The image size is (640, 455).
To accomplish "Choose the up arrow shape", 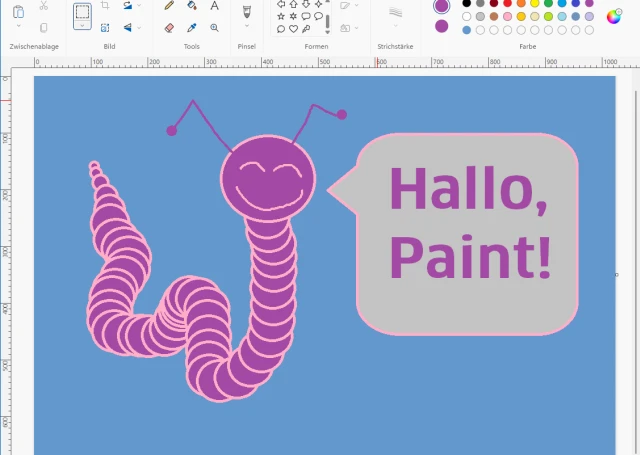I will click(293, 4).
